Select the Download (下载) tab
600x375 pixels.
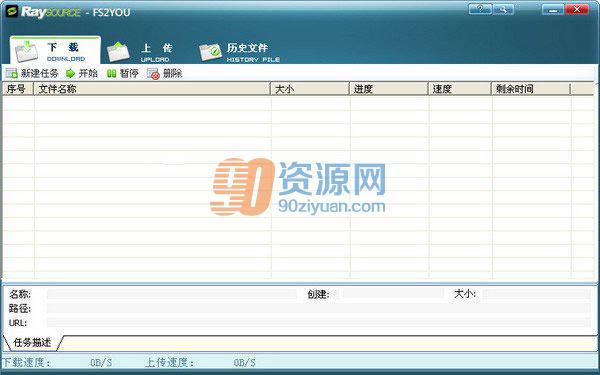[55, 51]
